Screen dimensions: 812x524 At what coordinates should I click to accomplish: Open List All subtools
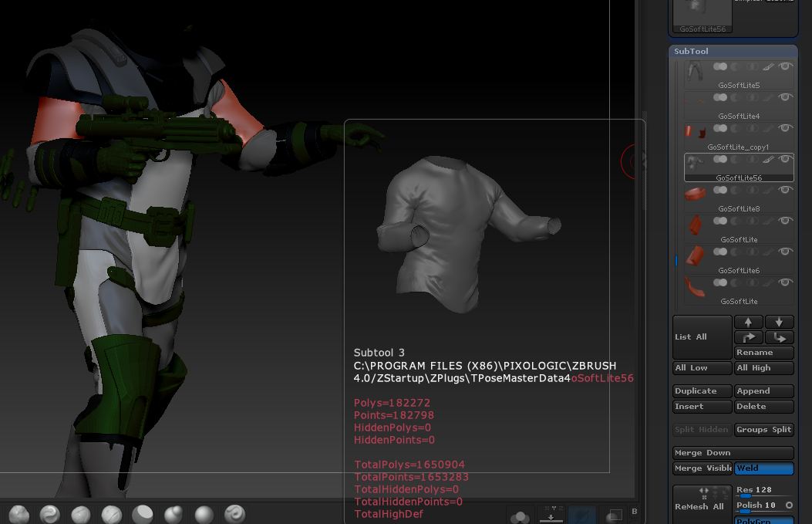click(x=702, y=337)
